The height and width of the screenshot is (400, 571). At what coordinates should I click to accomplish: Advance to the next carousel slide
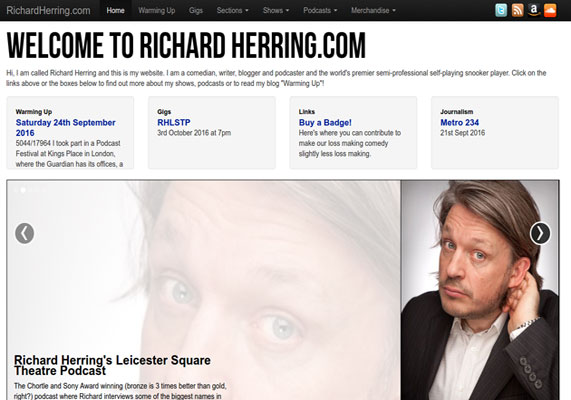click(540, 233)
